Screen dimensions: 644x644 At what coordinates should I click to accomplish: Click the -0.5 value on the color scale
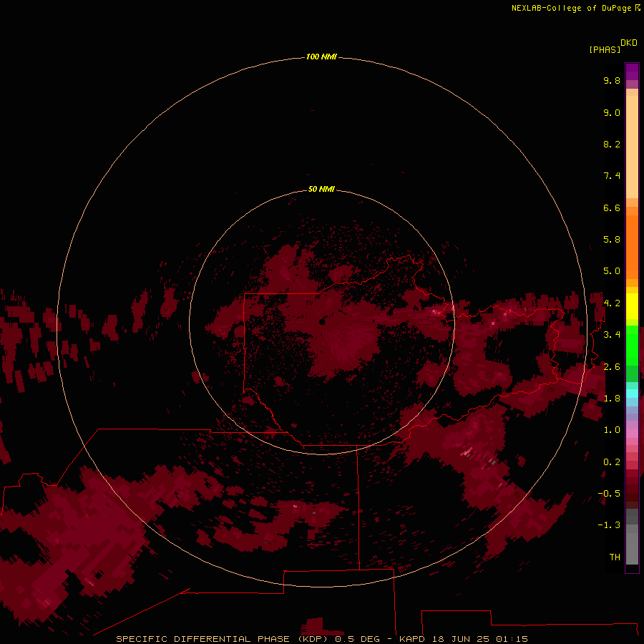coord(609,494)
